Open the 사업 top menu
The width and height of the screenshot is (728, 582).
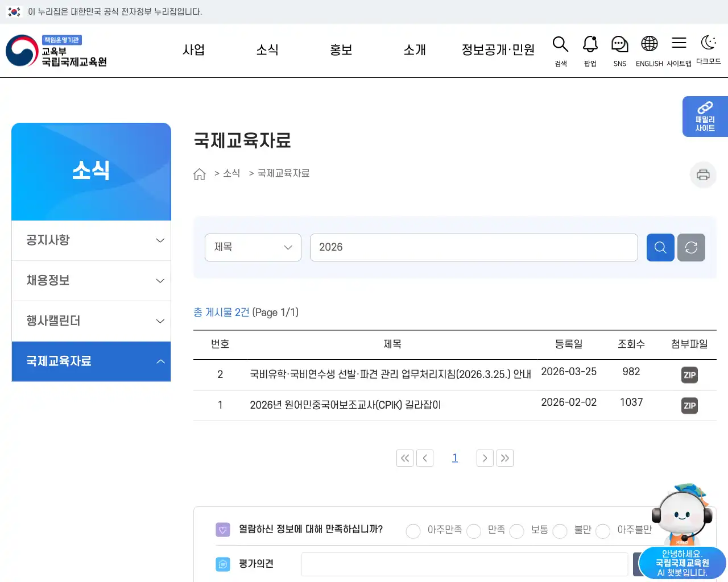tap(193, 50)
